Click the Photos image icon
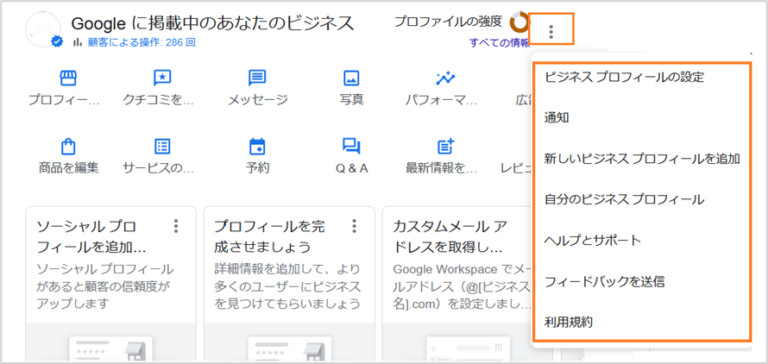This screenshot has height=364, width=768. coord(351,77)
